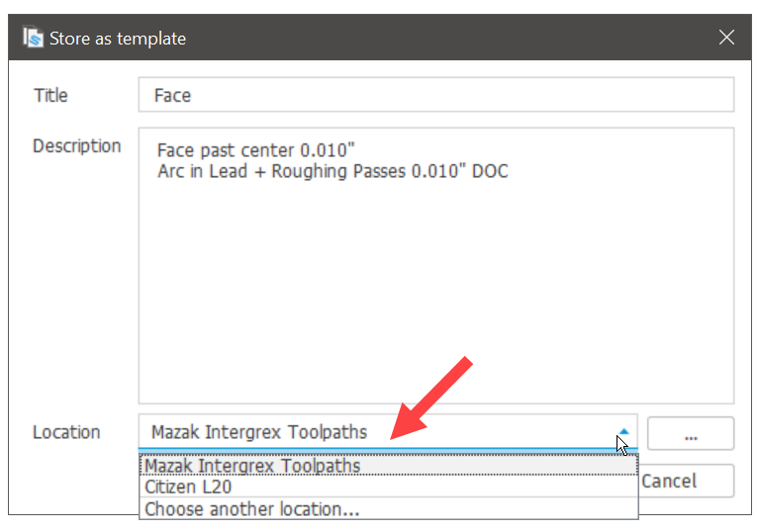Screen dimensions: 758x532
Task: Click blank space inside the Description box
Action: 435,297
